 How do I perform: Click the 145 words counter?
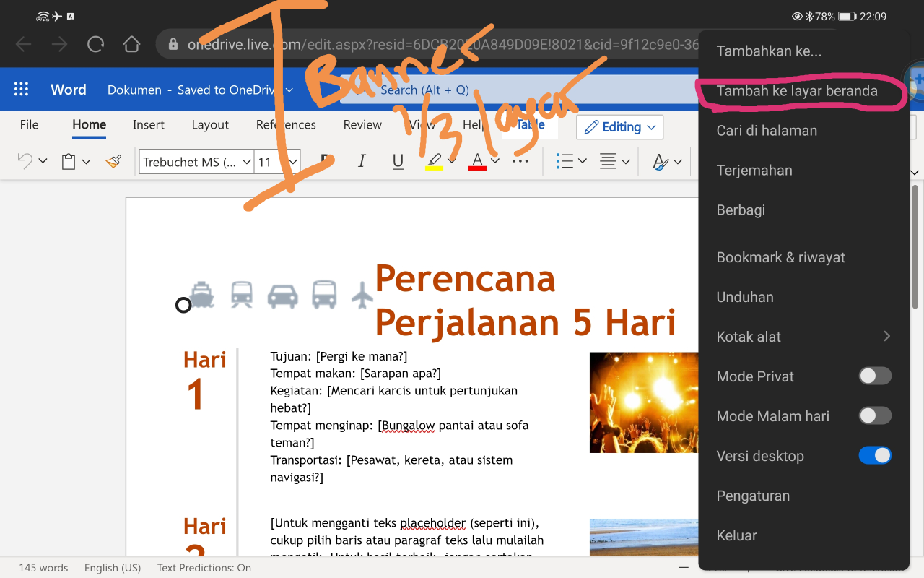pyautogui.click(x=43, y=568)
